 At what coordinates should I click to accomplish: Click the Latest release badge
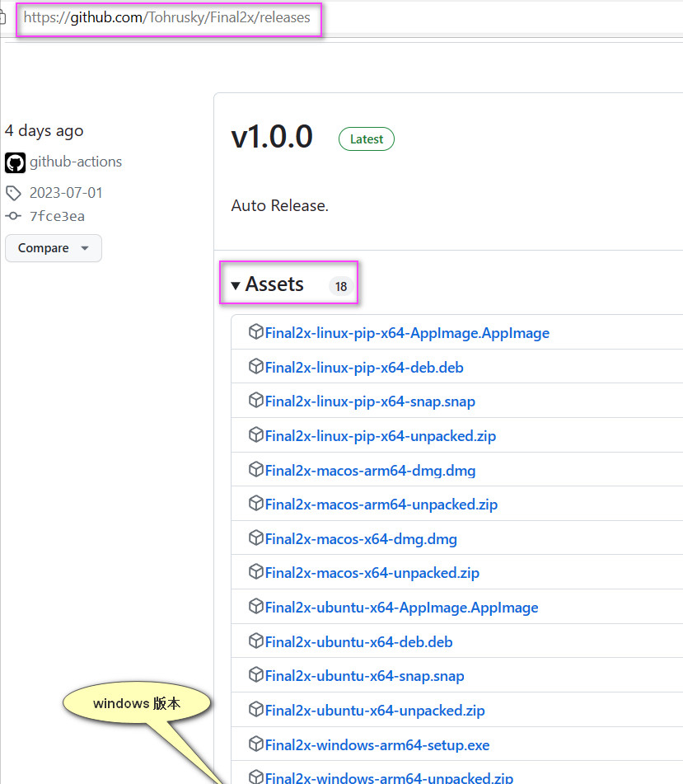[367, 139]
